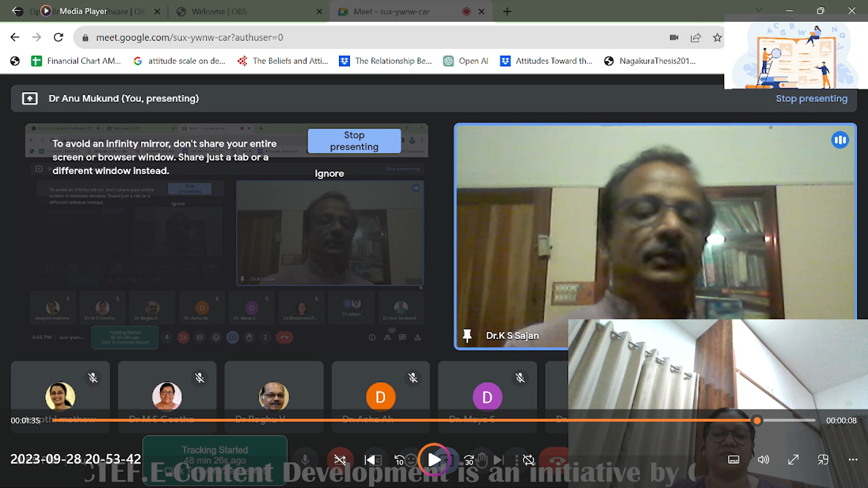Click speaking indicator on Dr.K S Sajan's tile
The image size is (868, 488).
(x=840, y=140)
